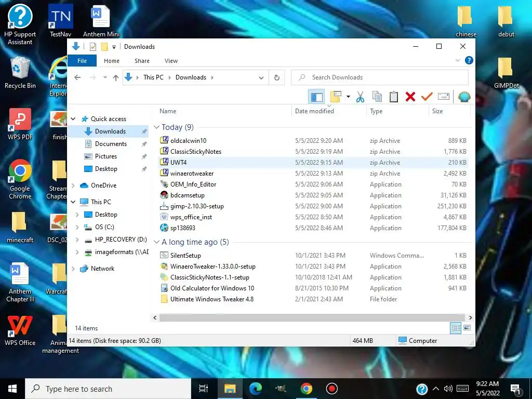532x399 pixels.
Task: Click the Copy icon in toolbar
Action: click(377, 97)
